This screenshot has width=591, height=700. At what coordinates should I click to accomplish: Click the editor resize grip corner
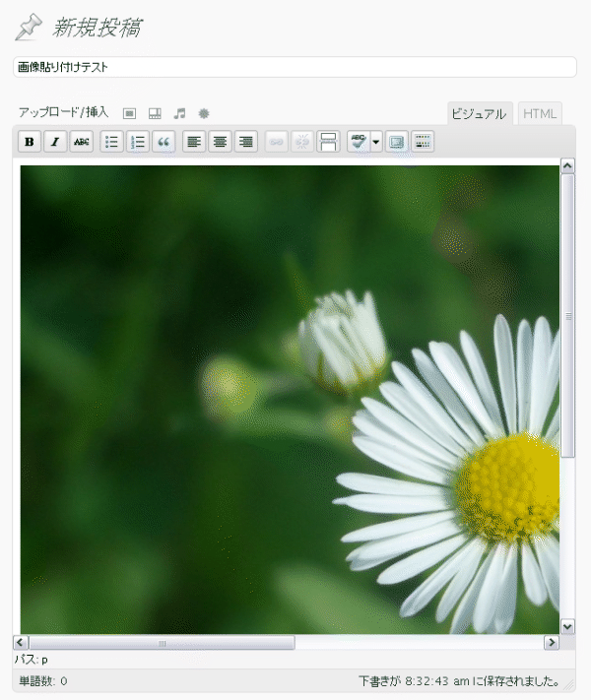point(569,685)
